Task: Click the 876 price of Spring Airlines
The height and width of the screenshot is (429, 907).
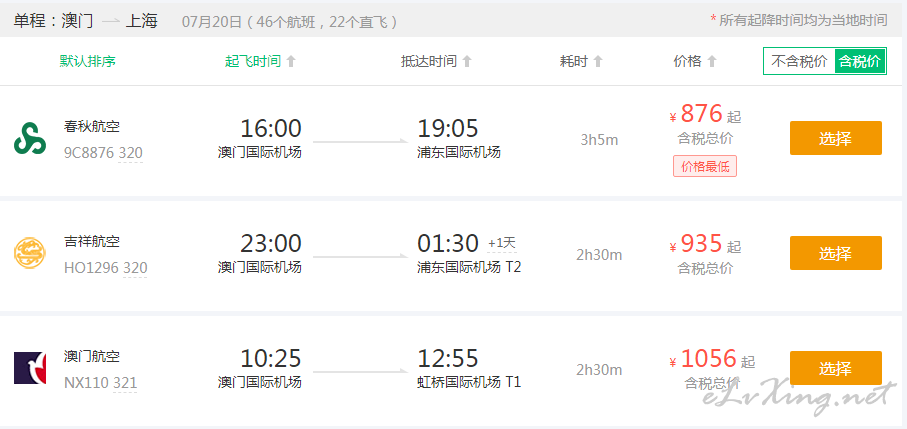Action: pyautogui.click(x=701, y=114)
